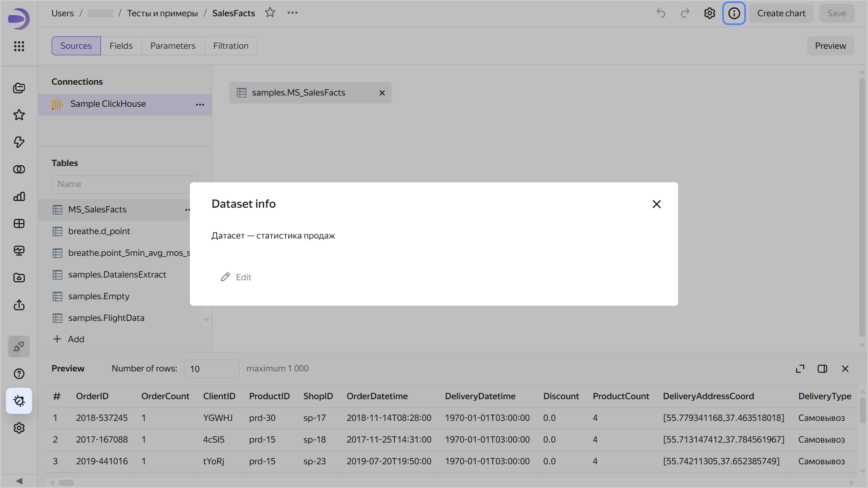
Task: Click the pencil Edit button in dialog
Action: point(237,277)
